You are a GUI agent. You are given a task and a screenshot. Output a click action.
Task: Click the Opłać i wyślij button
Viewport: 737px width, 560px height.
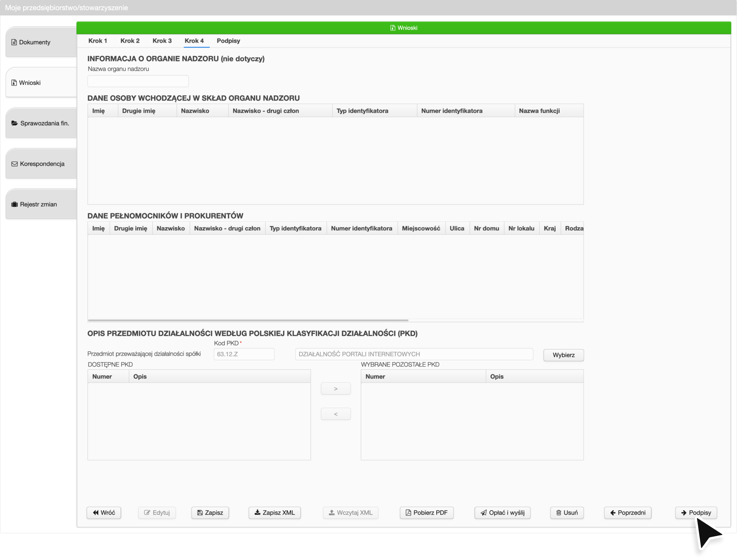(503, 513)
